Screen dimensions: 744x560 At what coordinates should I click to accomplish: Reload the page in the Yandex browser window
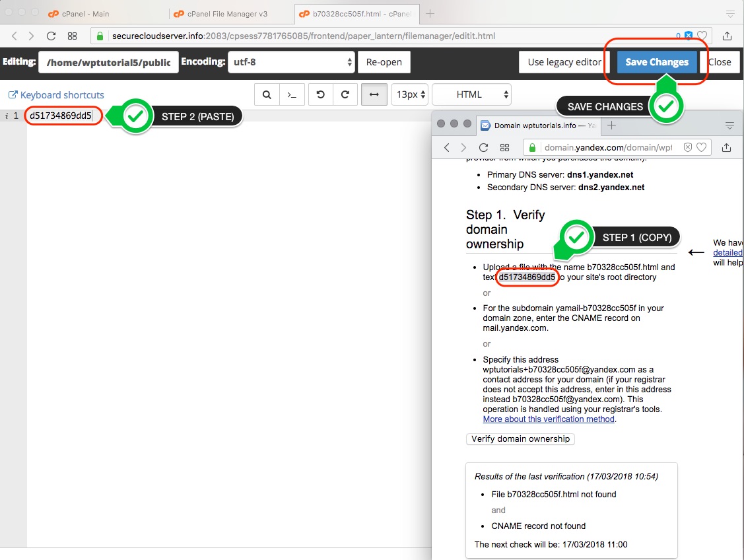tap(483, 147)
